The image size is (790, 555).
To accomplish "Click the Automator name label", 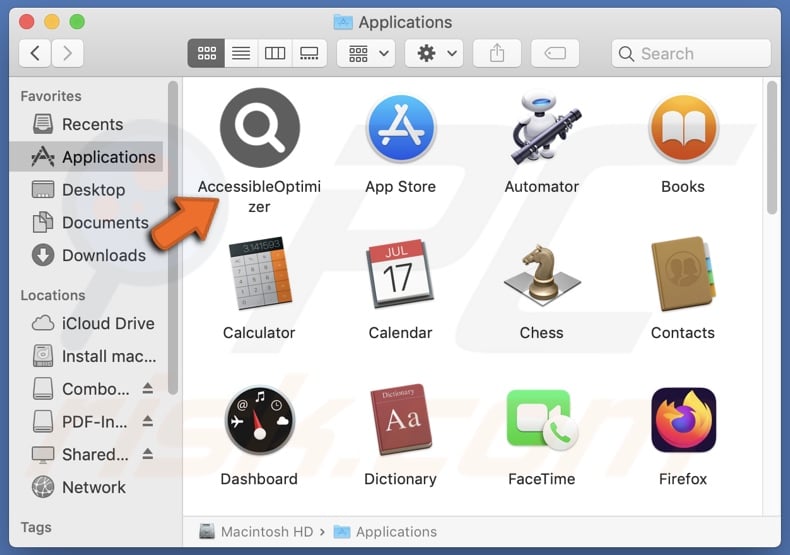I will [x=542, y=186].
